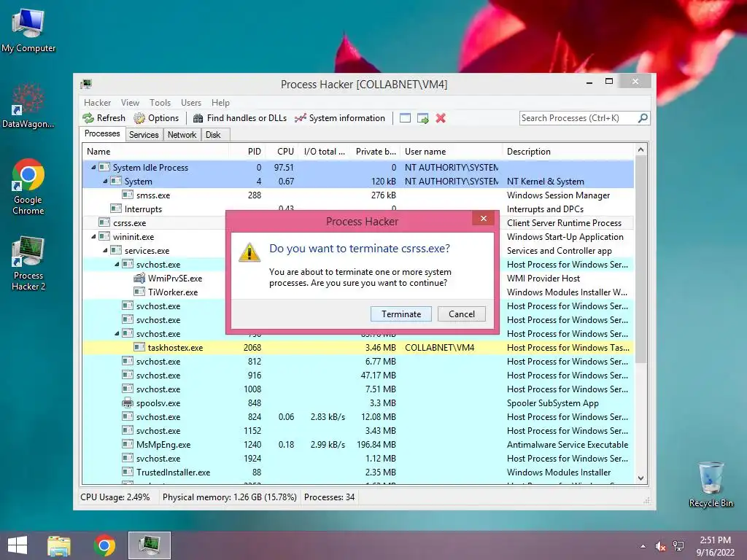Select the TiWorker.exe process row
Image resolution: width=747 pixels, height=560 pixels.
[358, 292]
